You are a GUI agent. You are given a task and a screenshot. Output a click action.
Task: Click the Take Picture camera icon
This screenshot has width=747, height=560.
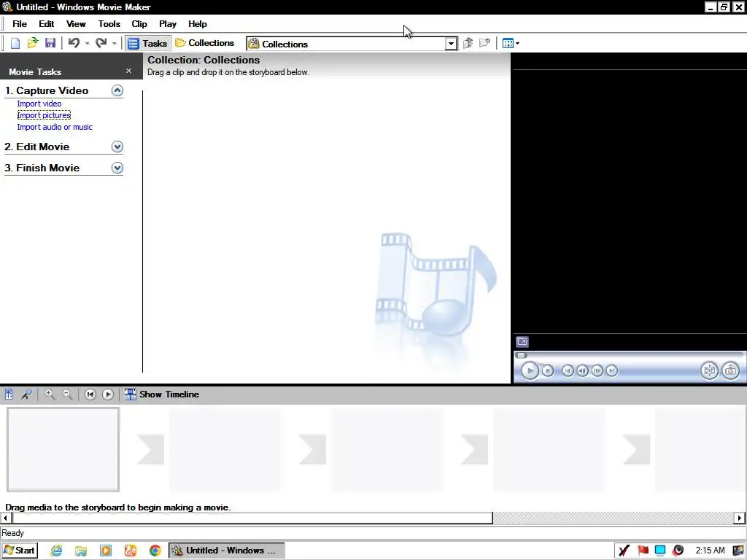[x=730, y=370]
